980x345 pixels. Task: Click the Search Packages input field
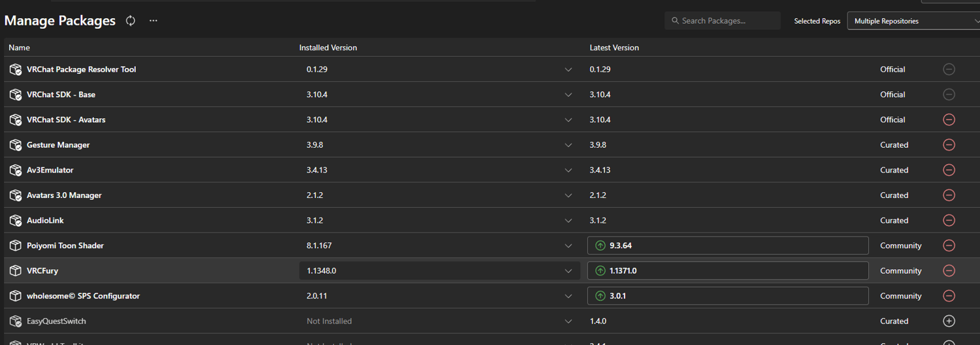click(x=723, y=21)
